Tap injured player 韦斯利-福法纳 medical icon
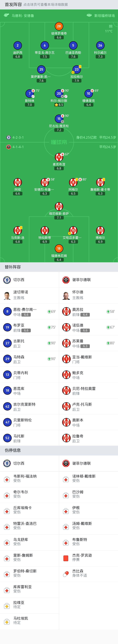 coord(7,480)
